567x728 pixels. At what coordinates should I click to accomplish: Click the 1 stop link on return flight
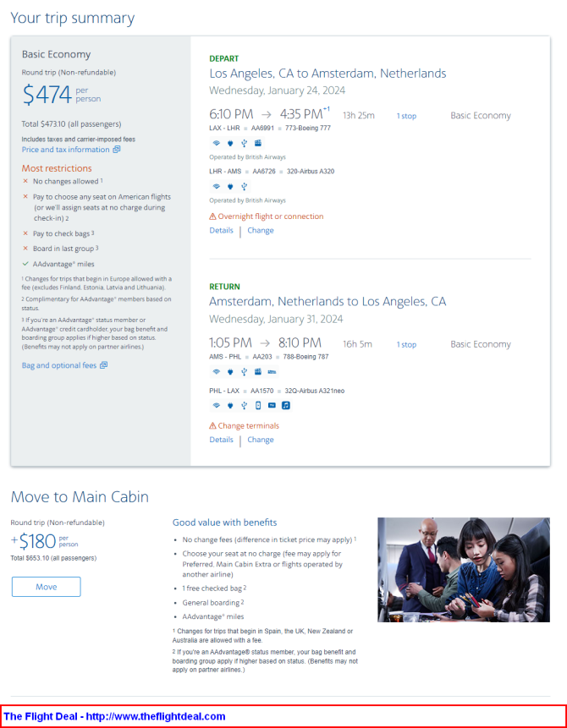click(x=406, y=344)
